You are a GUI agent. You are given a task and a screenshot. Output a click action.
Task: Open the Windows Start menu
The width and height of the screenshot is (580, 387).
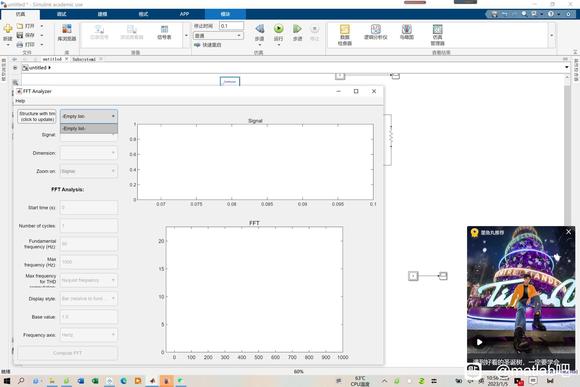click(x=7, y=381)
